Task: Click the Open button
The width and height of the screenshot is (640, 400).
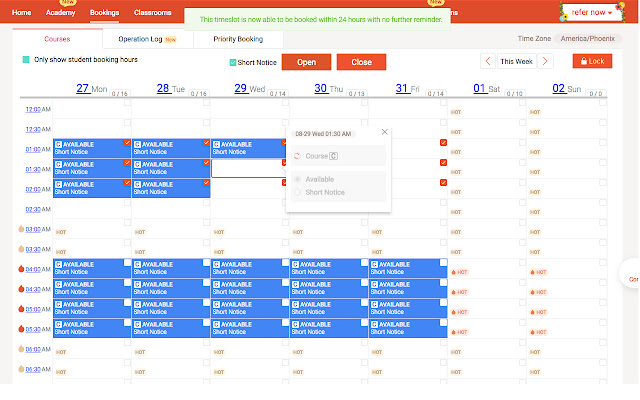Action: click(306, 62)
